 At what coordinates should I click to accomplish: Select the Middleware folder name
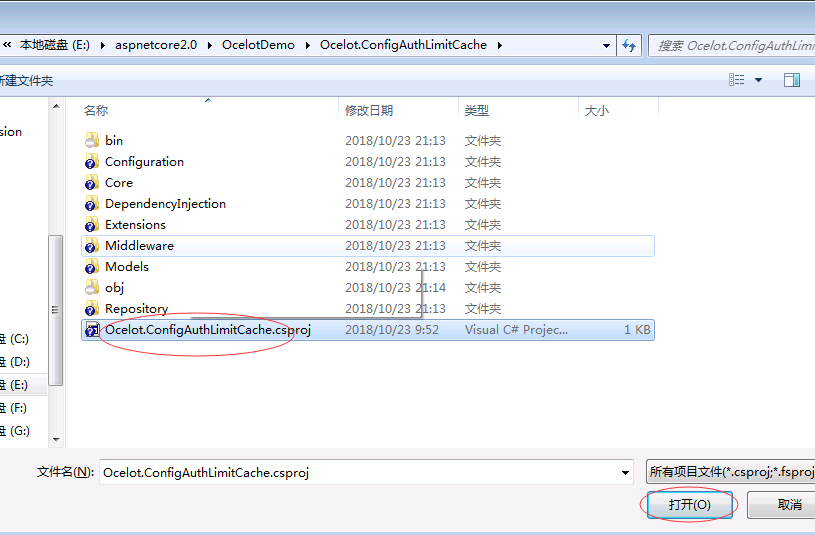point(139,245)
